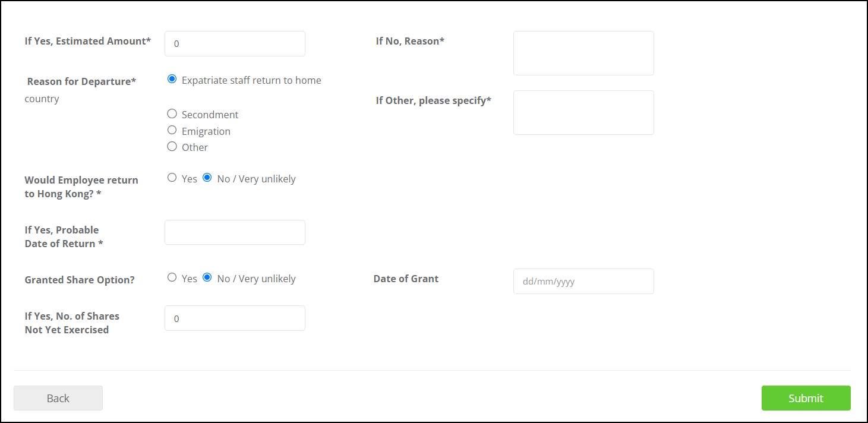Click into the 'If No, Reason' text area
Viewport: 868px width, 423px height.
click(583, 53)
